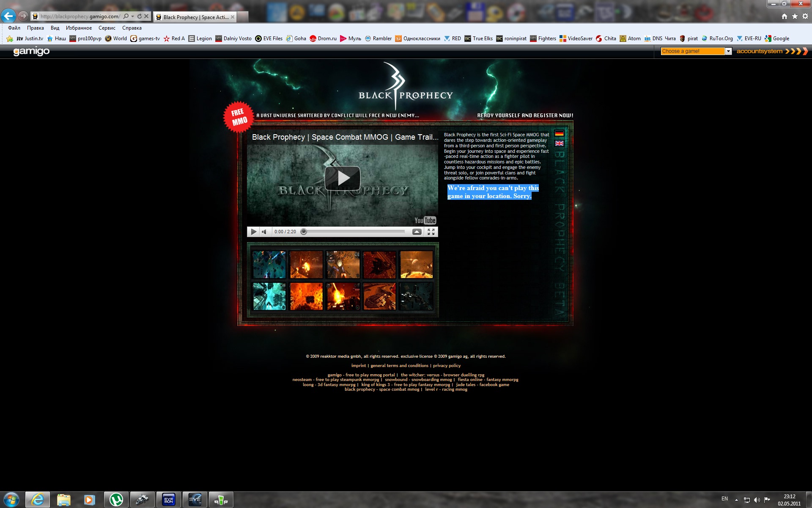This screenshot has width=812, height=508.
Task: Open the Choose a game dropdown
Action: pyautogui.click(x=696, y=51)
